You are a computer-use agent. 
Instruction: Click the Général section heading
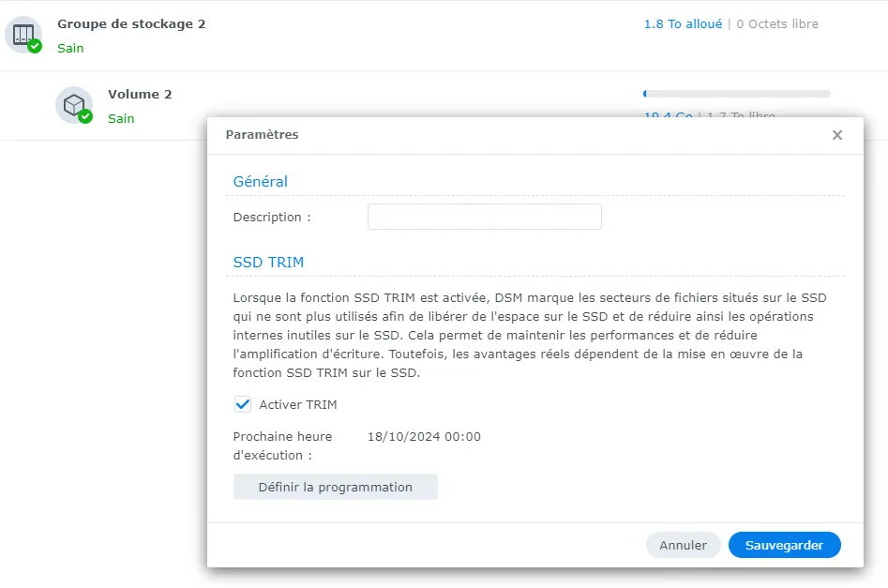pos(260,182)
